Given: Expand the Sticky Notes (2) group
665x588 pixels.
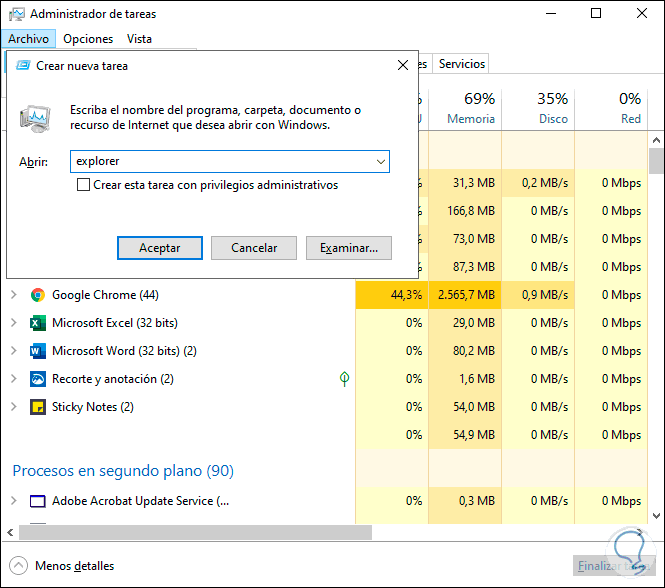Looking at the screenshot, I should point(14,407).
